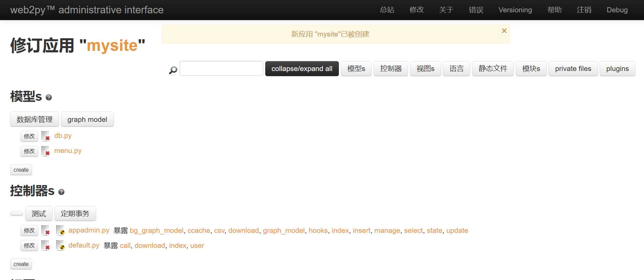Open index link in default.py row
Screen dimensions: 644x280
point(178,246)
